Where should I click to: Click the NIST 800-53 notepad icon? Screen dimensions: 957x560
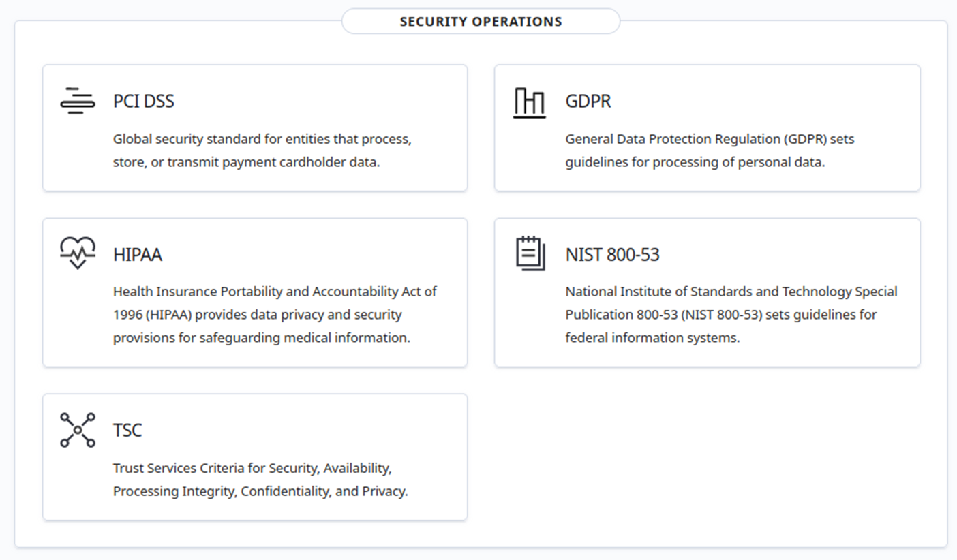coord(530,253)
